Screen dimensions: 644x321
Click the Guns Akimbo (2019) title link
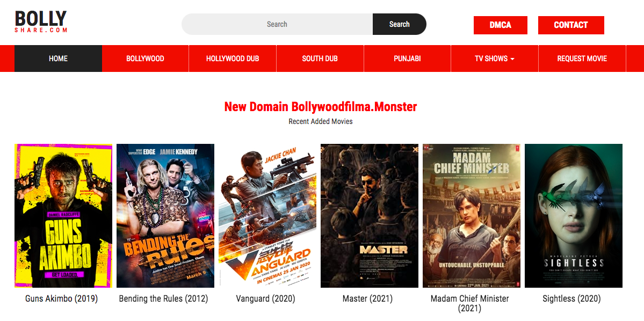coord(62,299)
